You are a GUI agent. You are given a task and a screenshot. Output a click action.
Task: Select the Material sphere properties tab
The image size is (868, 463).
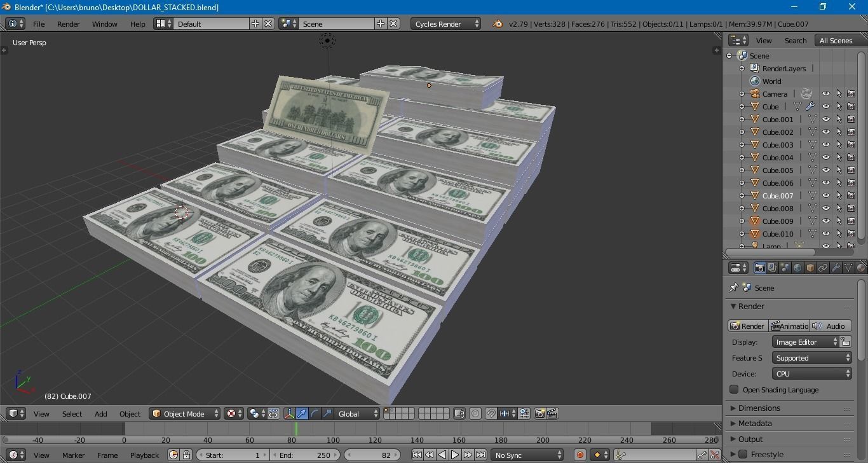pyautogui.click(x=861, y=267)
